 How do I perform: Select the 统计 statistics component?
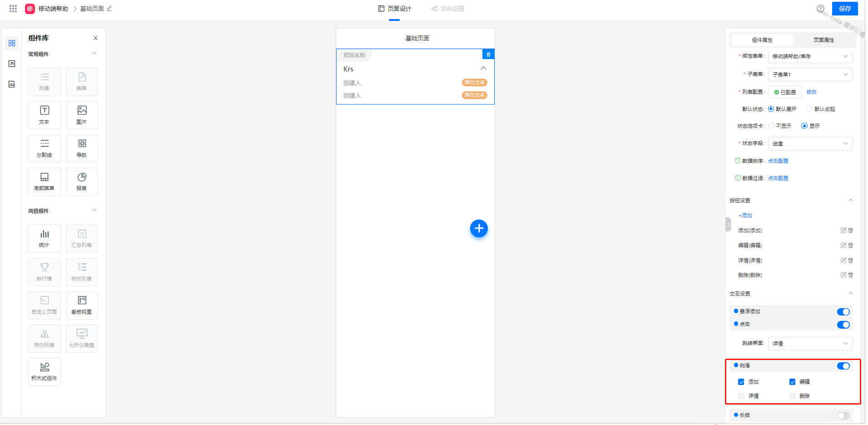click(45, 239)
